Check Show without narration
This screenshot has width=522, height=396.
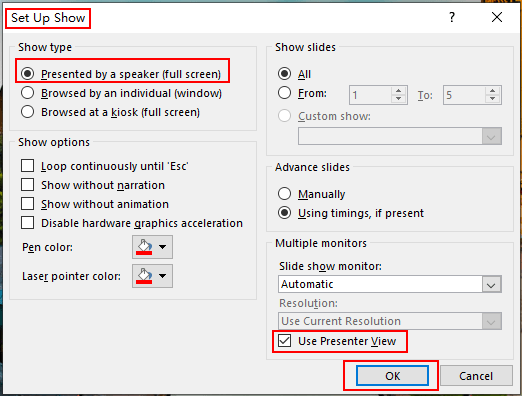[x=27, y=185]
